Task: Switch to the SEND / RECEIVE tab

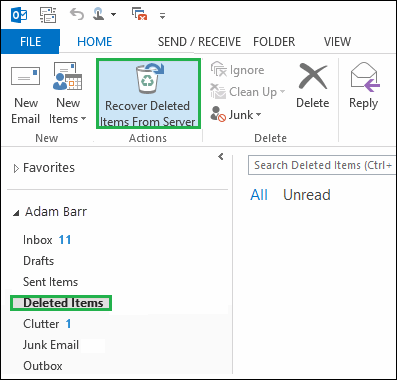Action: pyautogui.click(x=199, y=42)
